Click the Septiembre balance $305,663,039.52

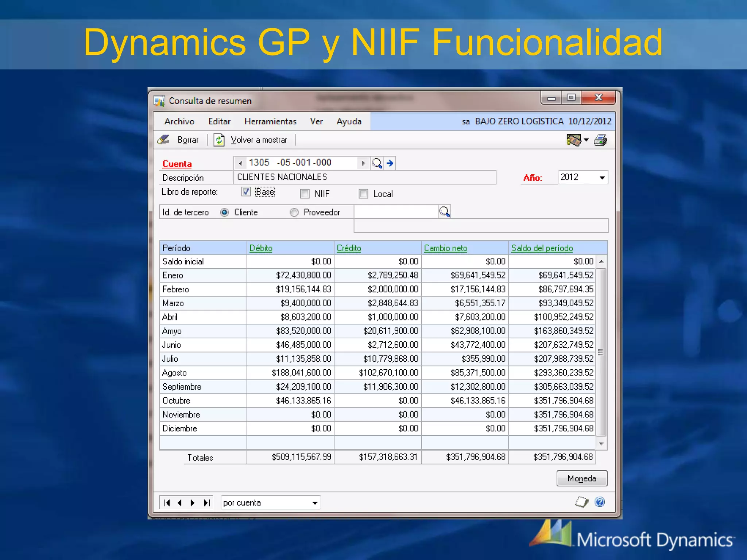[x=564, y=387]
